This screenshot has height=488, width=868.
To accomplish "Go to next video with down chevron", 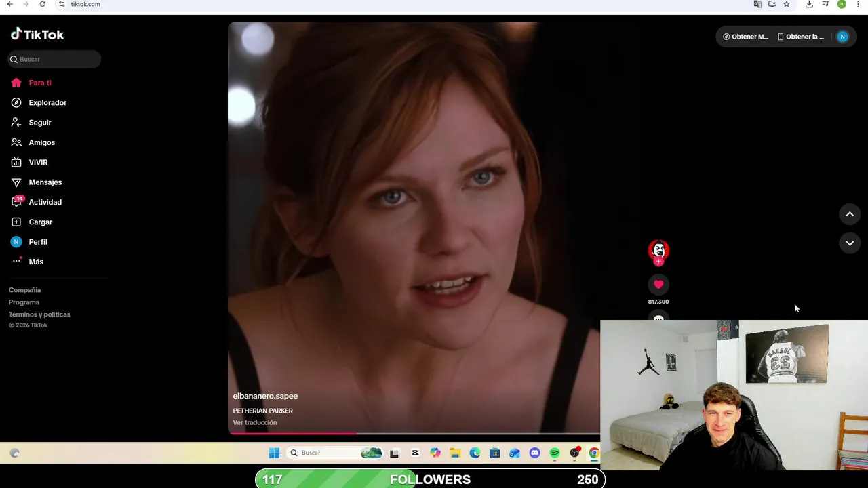I will point(850,243).
